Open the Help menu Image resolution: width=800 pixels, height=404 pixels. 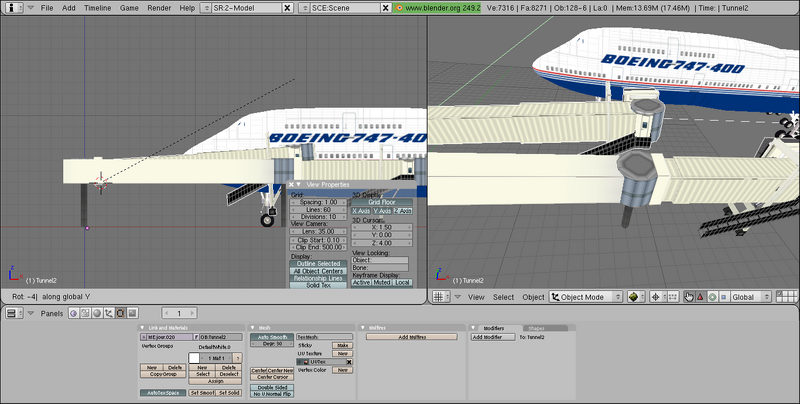click(x=187, y=8)
